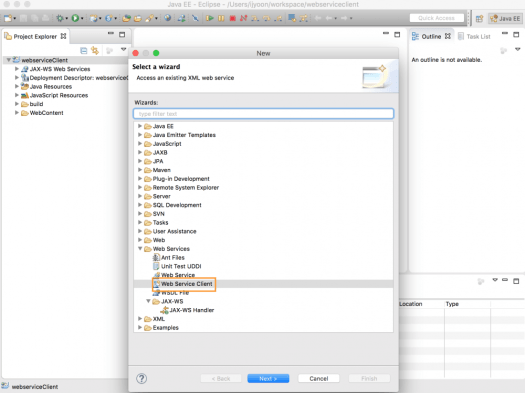Click the New wizard toolbar icon
525x393 pixels.
point(8,18)
